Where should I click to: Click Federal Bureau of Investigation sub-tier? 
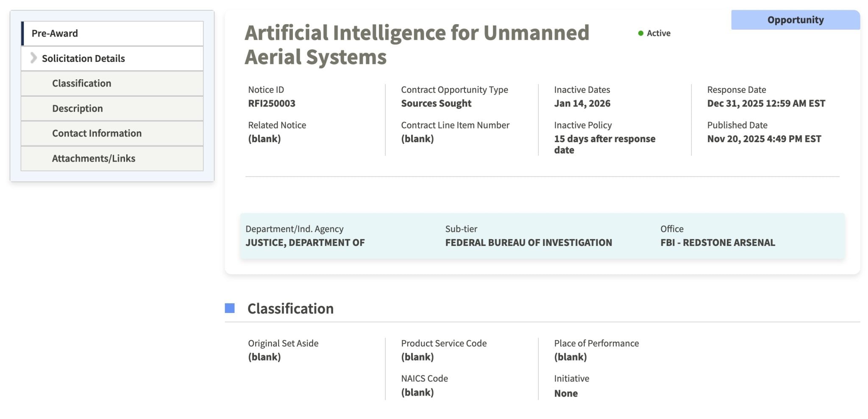(x=528, y=243)
